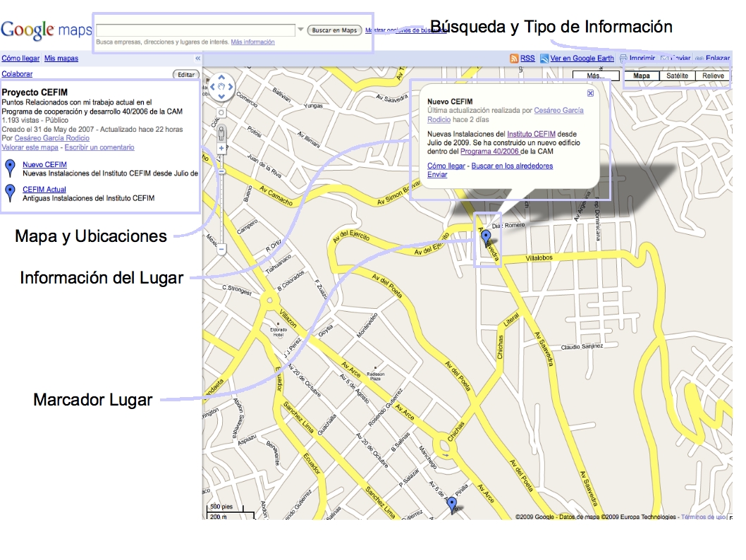746x560 pixels.
Task: Open the Cómo llegar tab at top left
Action: 20,59
